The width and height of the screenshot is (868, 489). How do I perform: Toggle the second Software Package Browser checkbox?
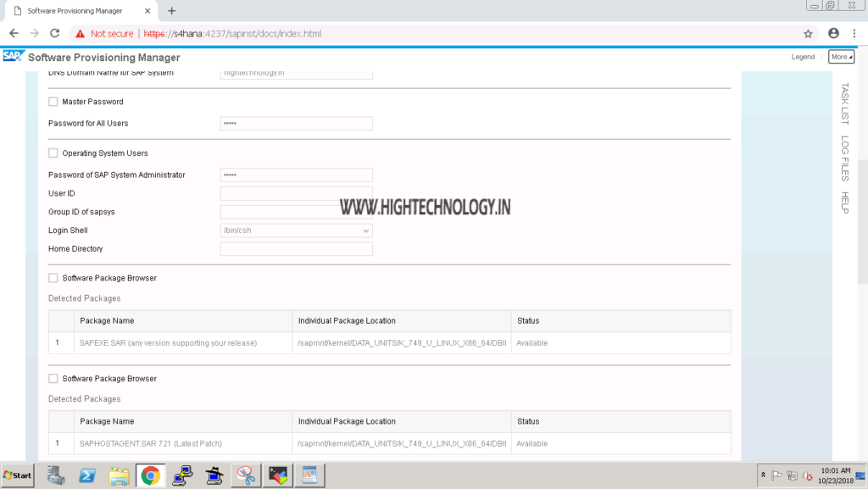click(53, 379)
